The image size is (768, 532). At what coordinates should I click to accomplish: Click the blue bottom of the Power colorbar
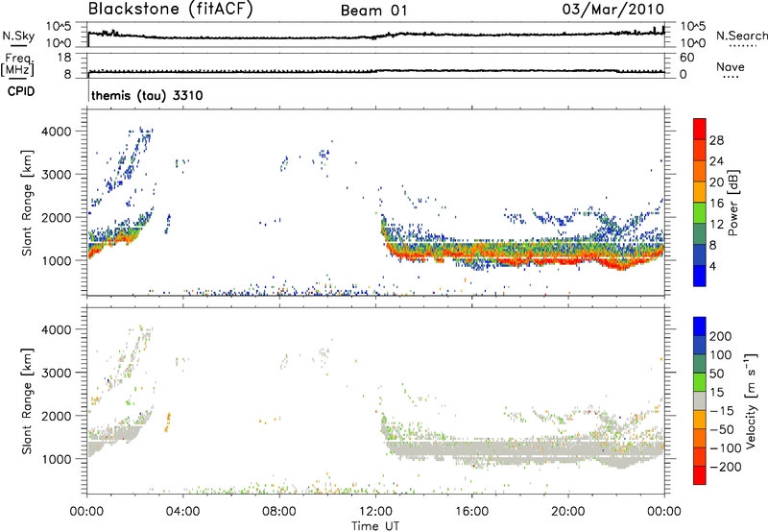point(700,278)
